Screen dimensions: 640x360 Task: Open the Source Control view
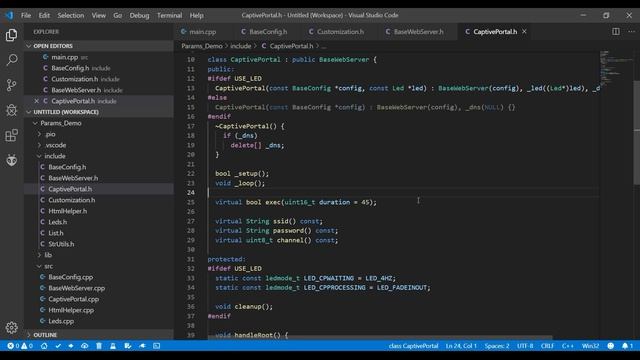pos(11,85)
